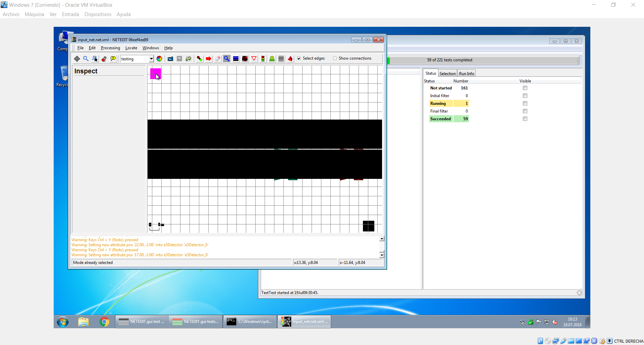Toggle visibility for Final filter tests

pos(525,111)
